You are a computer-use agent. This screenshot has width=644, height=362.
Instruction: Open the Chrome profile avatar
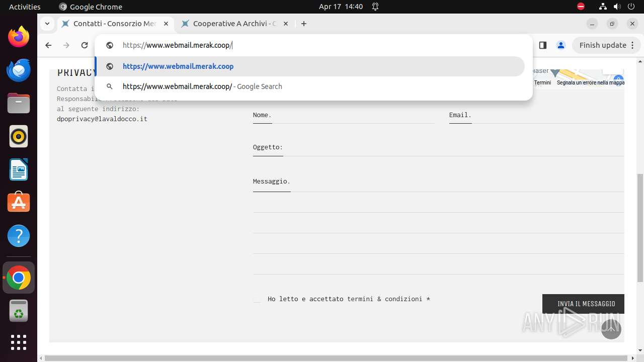point(560,45)
